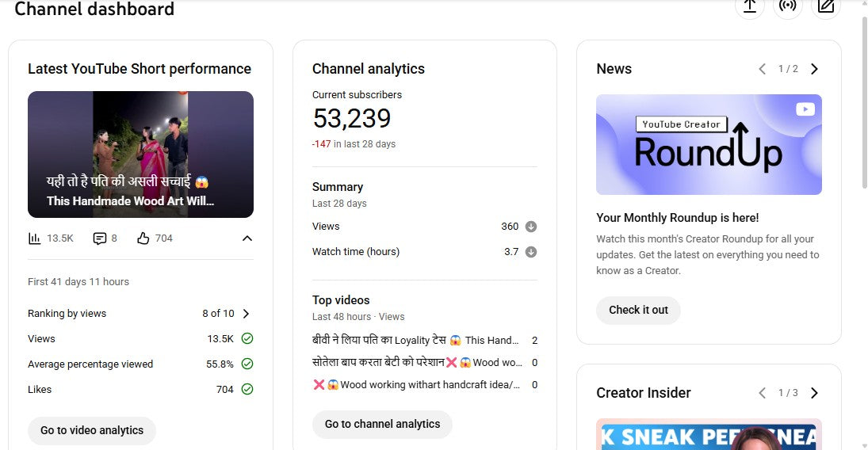Click the bar chart views icon

35,238
